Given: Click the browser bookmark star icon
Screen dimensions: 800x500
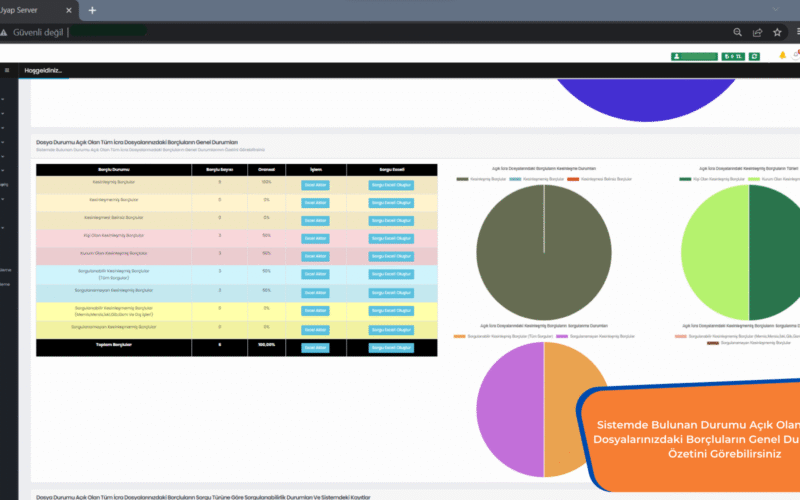Looking at the screenshot, I should (x=777, y=32).
